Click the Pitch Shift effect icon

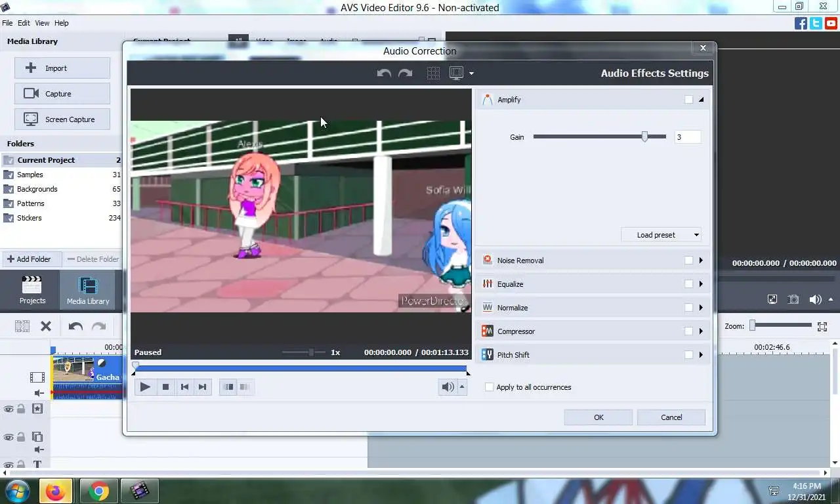pos(488,355)
